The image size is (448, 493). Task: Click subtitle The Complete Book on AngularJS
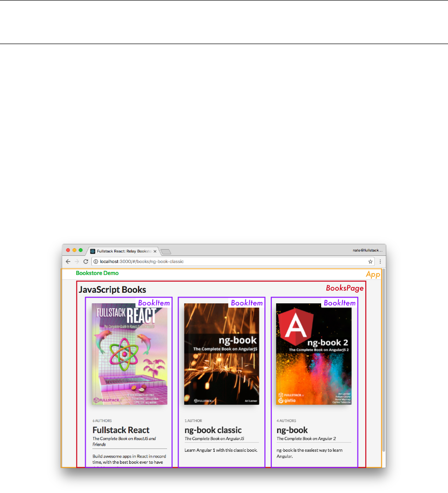point(214,438)
